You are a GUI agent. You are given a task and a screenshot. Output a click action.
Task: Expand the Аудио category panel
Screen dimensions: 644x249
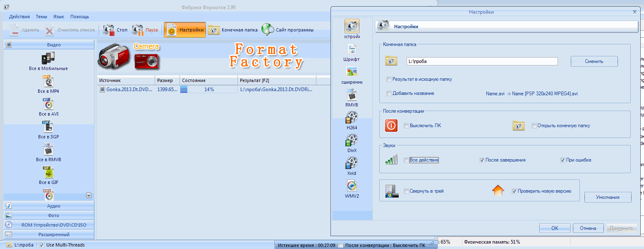[49, 206]
